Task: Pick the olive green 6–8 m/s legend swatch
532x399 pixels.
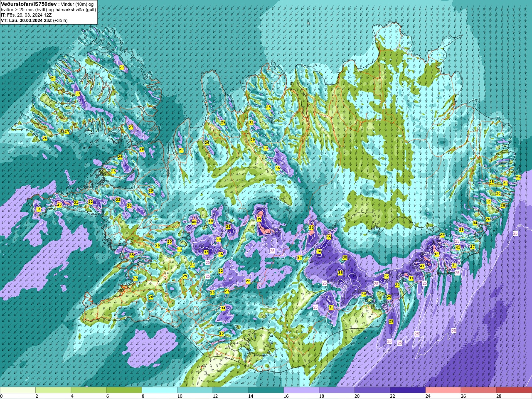Action: pyautogui.click(x=124, y=390)
